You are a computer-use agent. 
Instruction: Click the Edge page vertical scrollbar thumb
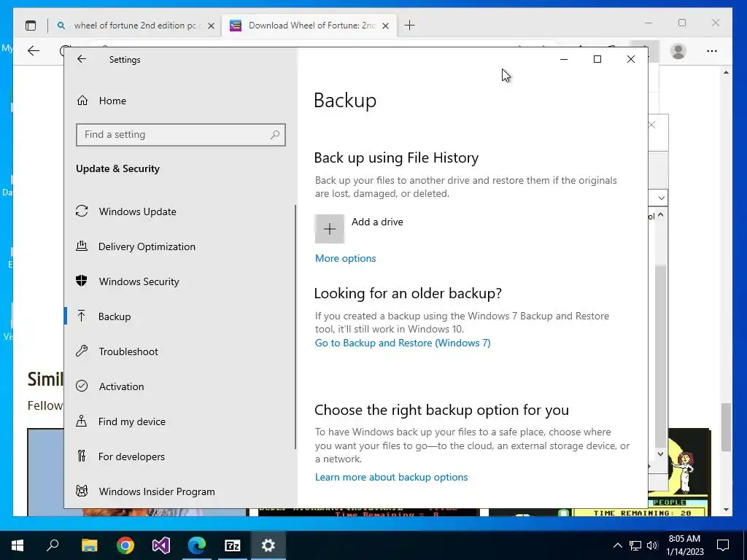click(x=726, y=427)
